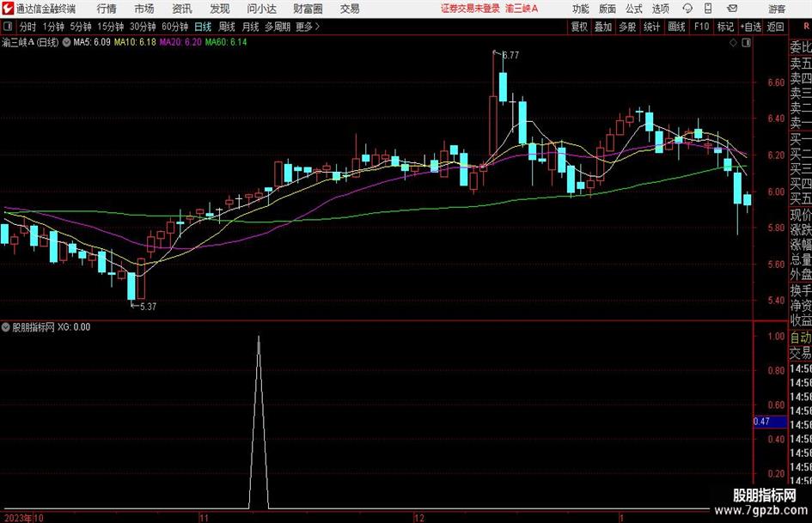Open the mail message icon

(x=732, y=9)
